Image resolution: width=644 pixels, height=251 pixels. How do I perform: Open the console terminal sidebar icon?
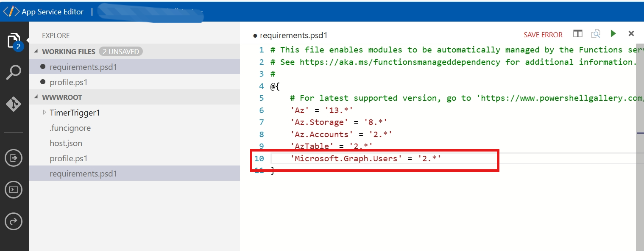click(14, 190)
